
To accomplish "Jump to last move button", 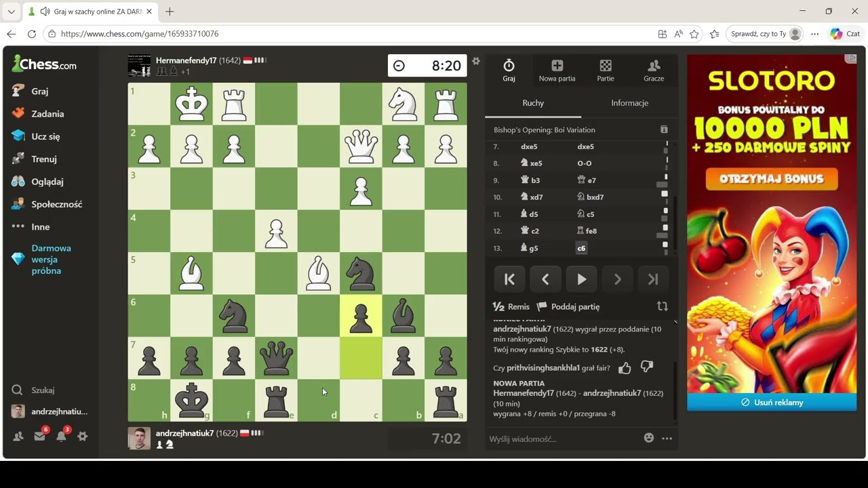I will point(653,279).
